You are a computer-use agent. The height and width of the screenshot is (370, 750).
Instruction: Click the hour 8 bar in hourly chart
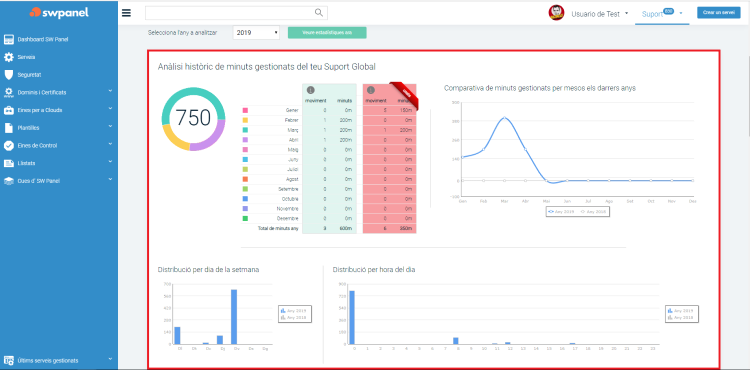tap(456, 341)
